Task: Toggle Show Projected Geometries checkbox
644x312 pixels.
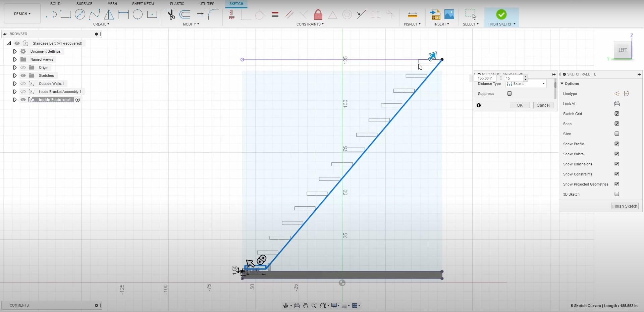Action: (617, 184)
